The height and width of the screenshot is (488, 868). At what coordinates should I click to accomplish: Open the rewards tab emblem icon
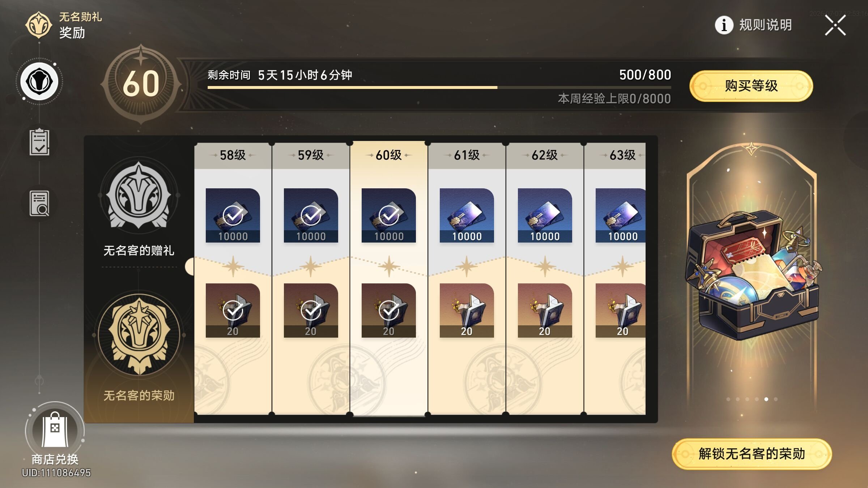[39, 82]
